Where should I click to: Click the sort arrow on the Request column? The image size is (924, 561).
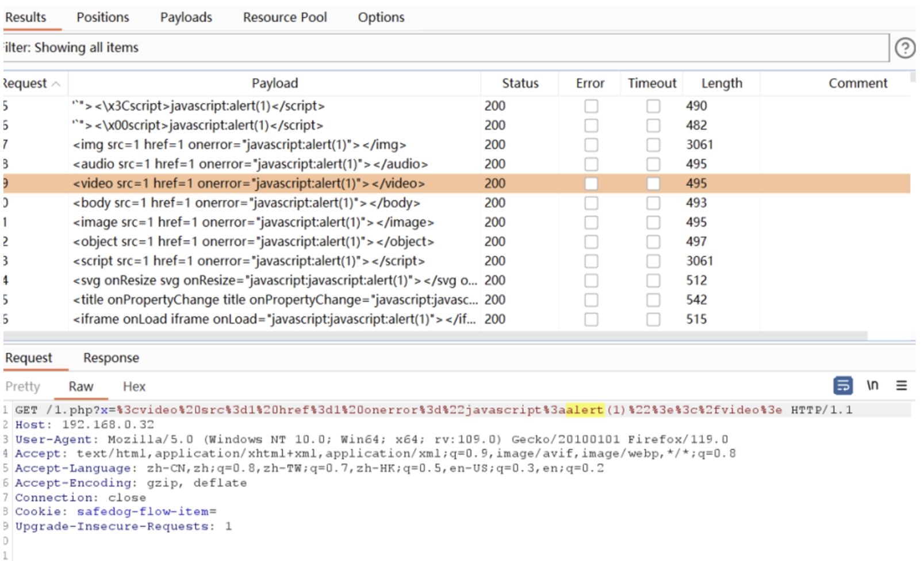click(56, 84)
